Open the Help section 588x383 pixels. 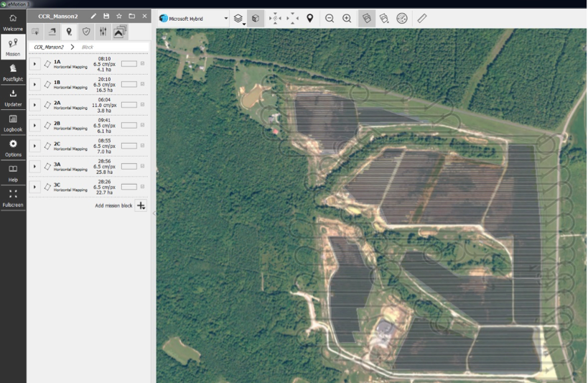tap(13, 173)
